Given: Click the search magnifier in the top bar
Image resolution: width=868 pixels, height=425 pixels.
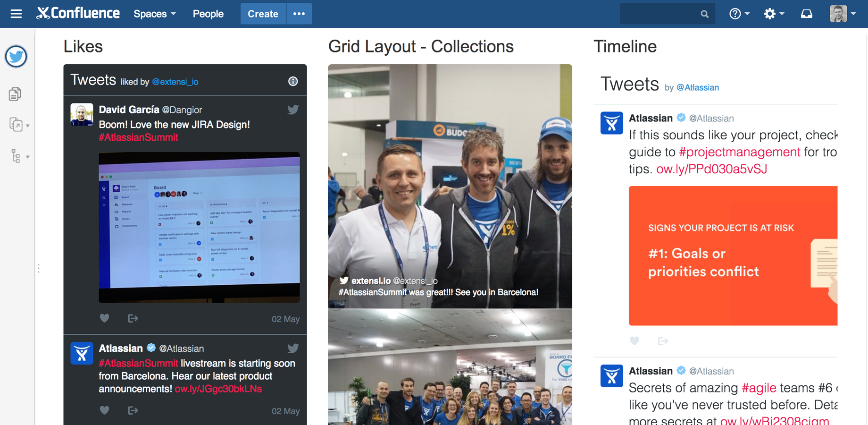Looking at the screenshot, I should (x=705, y=14).
